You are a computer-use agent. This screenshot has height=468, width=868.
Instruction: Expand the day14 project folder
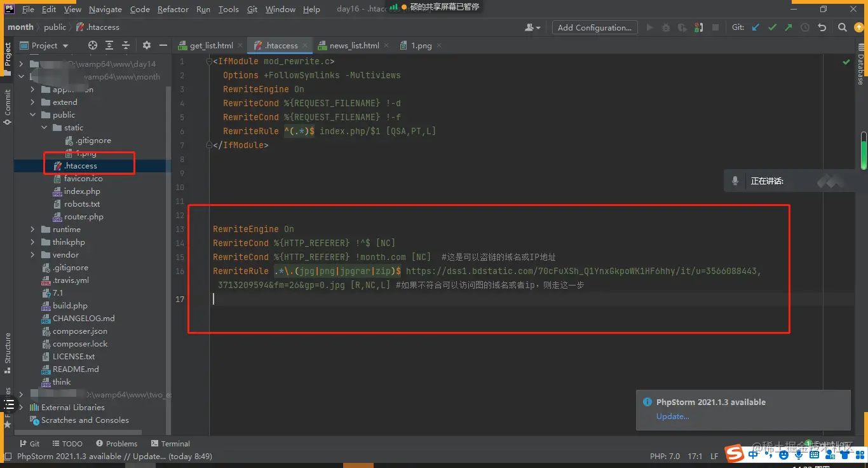[x=22, y=64]
